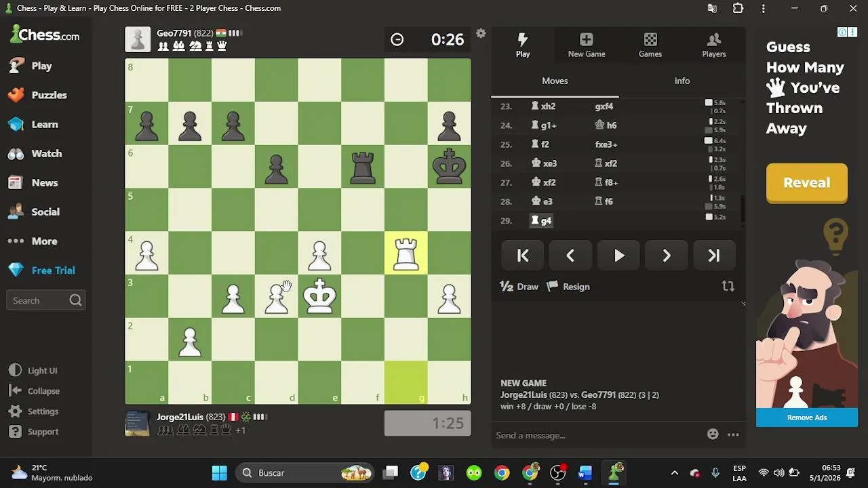Screen dimensions: 868x488
Task: Open the ad info icon
Action: pos(843,32)
